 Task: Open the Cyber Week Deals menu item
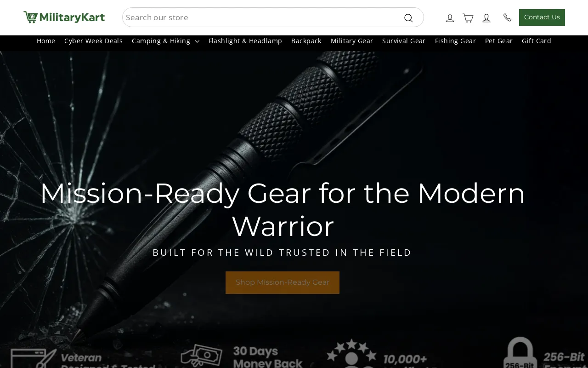93,41
